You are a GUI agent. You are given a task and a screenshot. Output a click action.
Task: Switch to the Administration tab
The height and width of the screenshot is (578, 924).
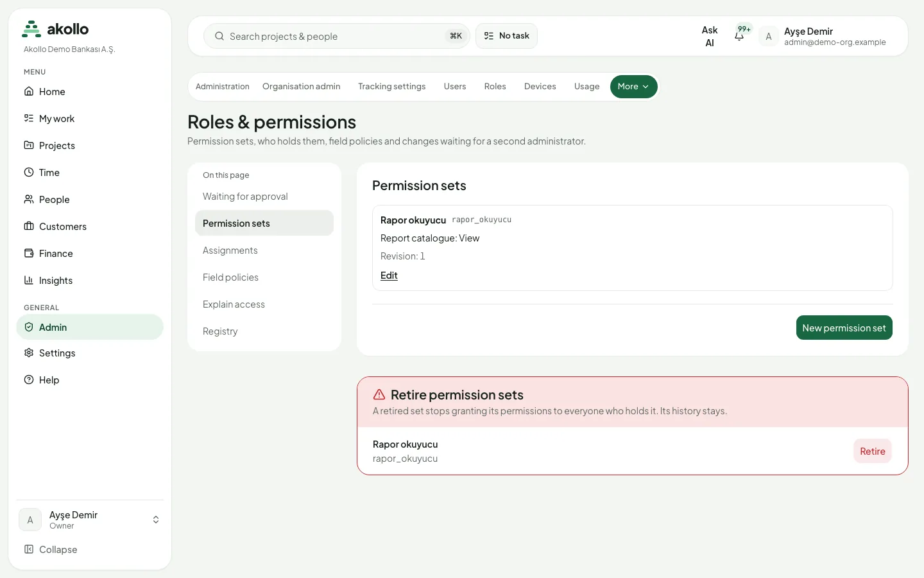(223, 87)
